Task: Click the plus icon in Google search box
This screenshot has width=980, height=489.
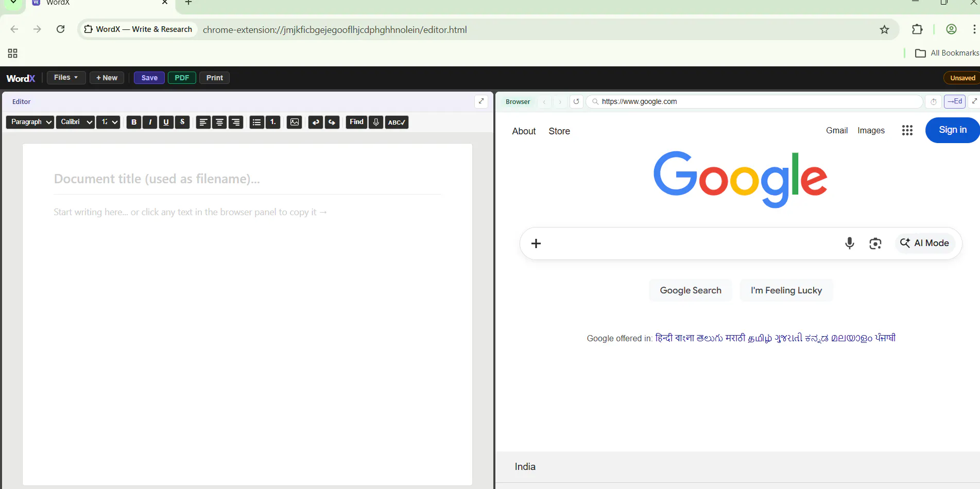Action: (x=536, y=243)
